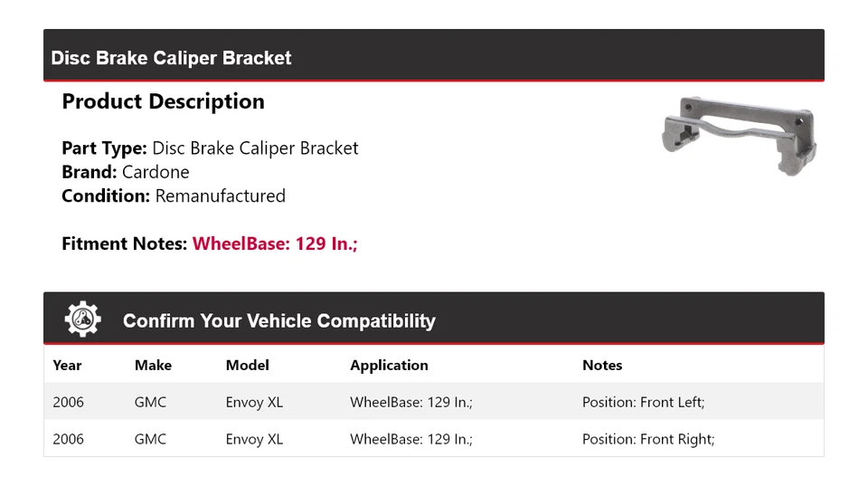The width and height of the screenshot is (868, 486).
Task: Click the Confirm Your Vehicle Compatibility title
Action: [x=279, y=321]
